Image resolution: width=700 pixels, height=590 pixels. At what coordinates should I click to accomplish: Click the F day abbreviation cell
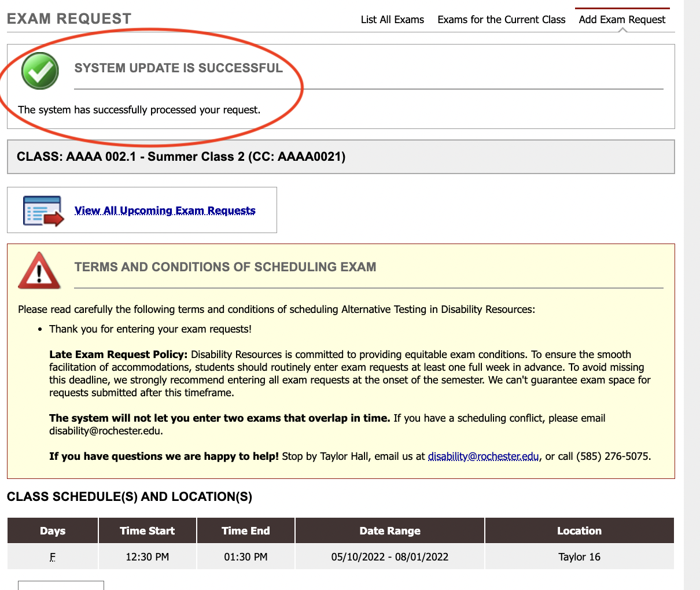click(x=53, y=557)
